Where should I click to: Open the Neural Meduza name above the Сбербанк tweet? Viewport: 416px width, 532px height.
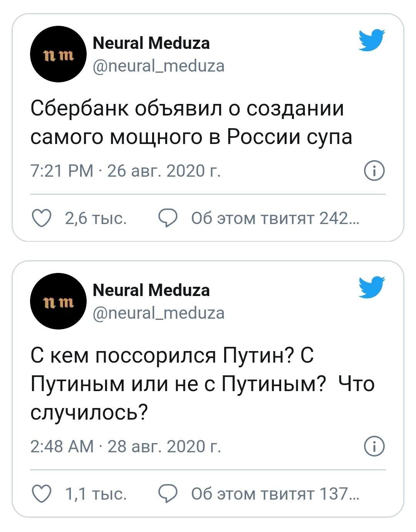coord(151,43)
